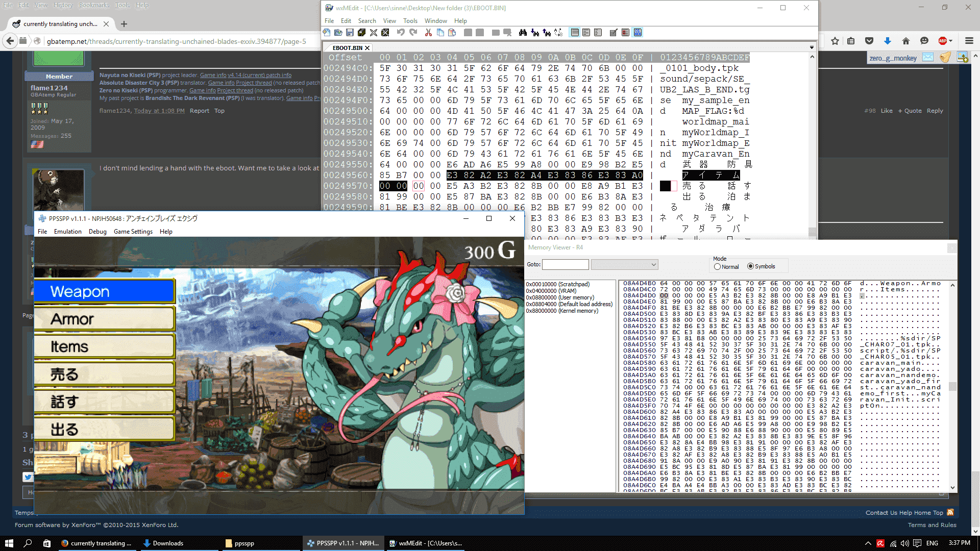
Task: Open the browser hamburger menu
Action: tap(969, 41)
